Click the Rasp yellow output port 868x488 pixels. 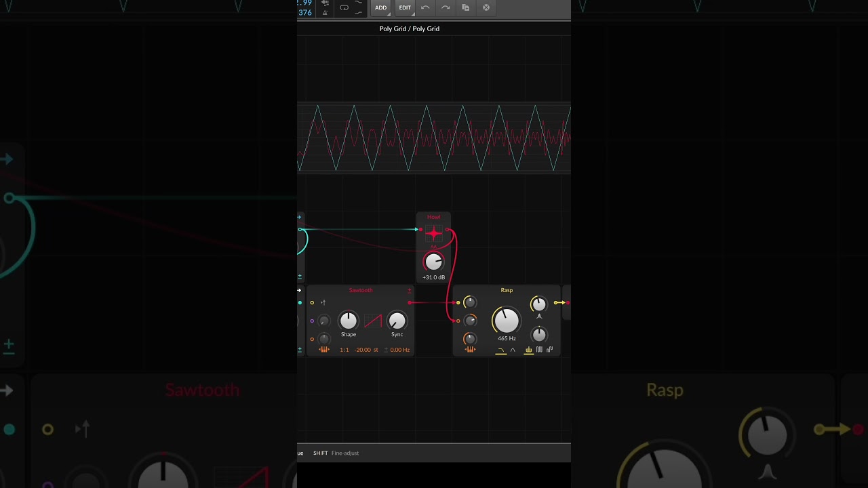555,302
